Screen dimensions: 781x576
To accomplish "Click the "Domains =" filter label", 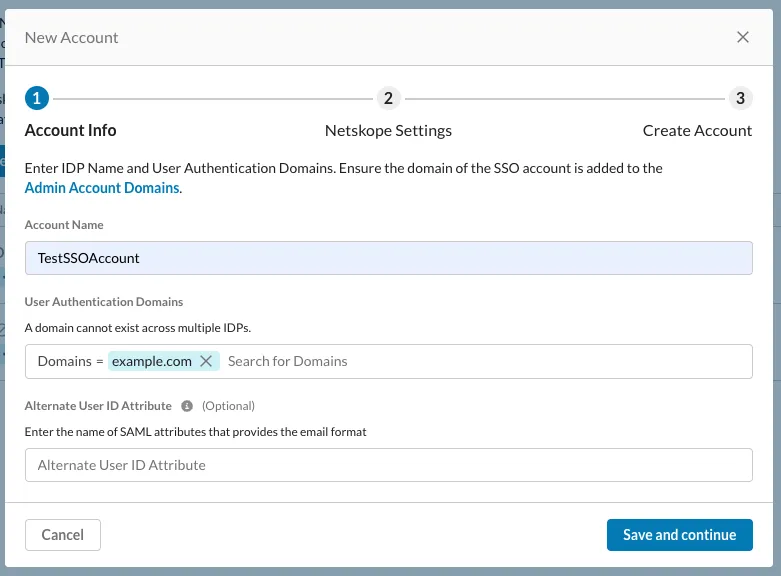I will tap(70, 361).
